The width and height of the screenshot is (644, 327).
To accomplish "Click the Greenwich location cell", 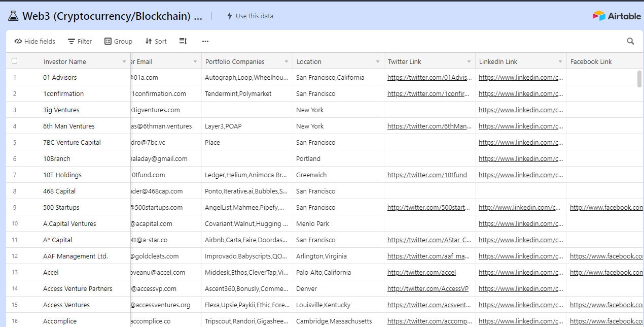I will point(338,175).
